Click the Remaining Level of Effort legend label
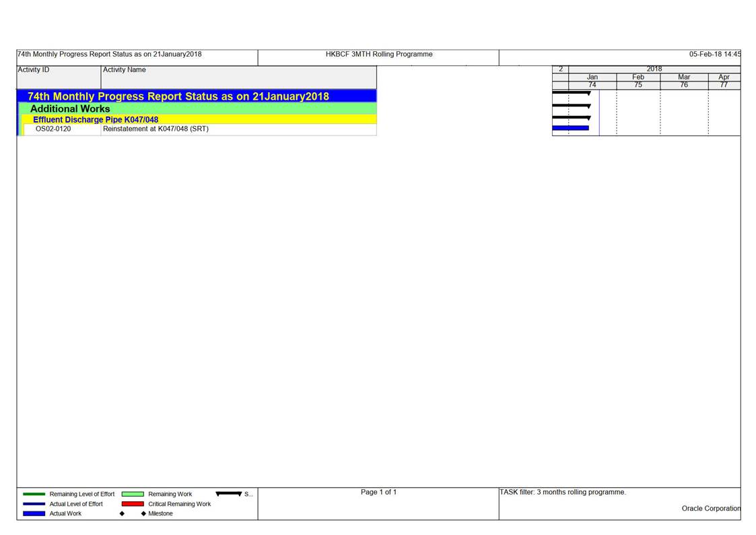Screen dimensions: 756x535 point(82,494)
